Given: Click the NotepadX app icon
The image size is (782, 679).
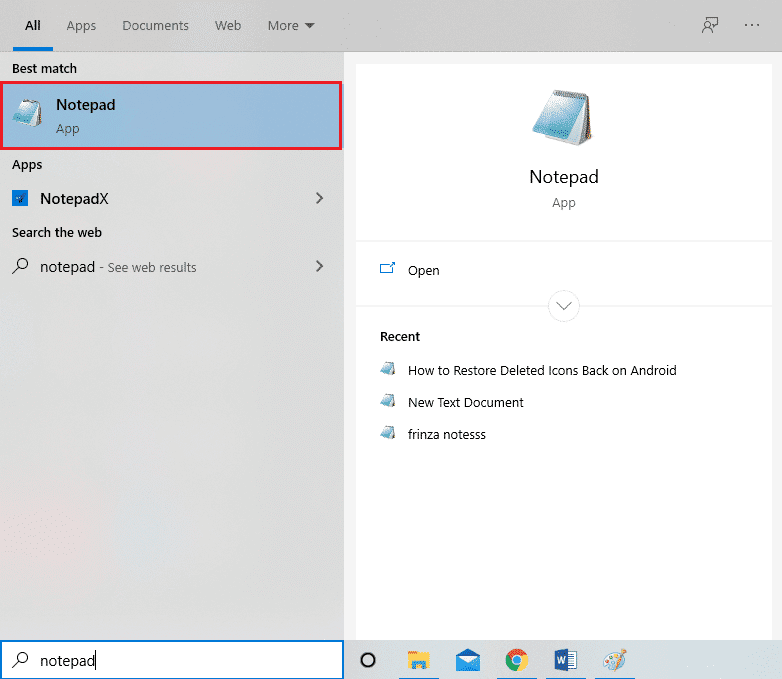Looking at the screenshot, I should pyautogui.click(x=20, y=199).
